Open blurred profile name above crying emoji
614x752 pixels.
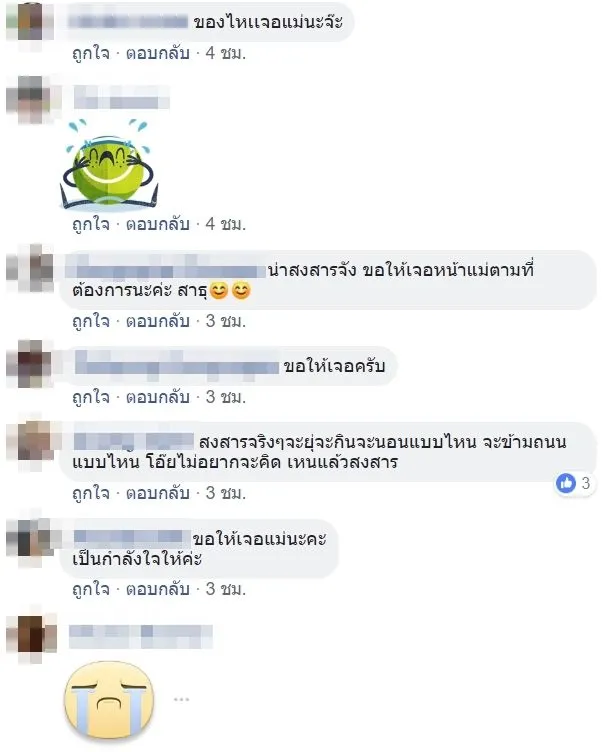[x=141, y=636]
